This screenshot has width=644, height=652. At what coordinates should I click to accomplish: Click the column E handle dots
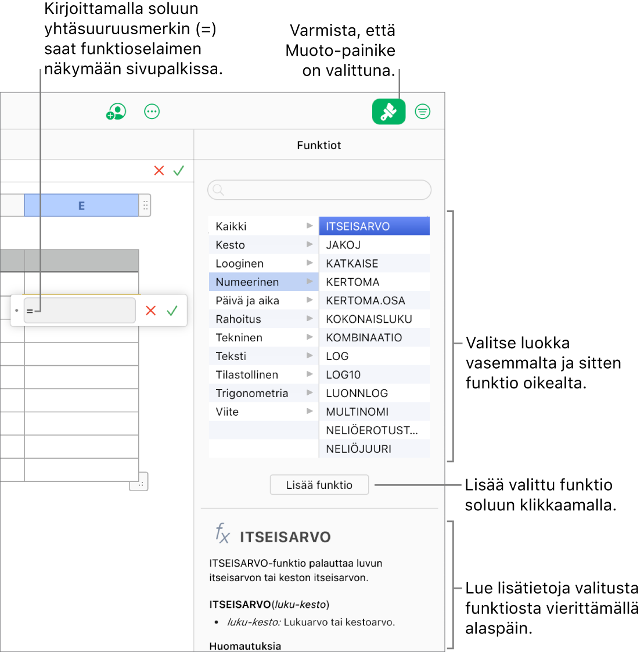coord(145,205)
